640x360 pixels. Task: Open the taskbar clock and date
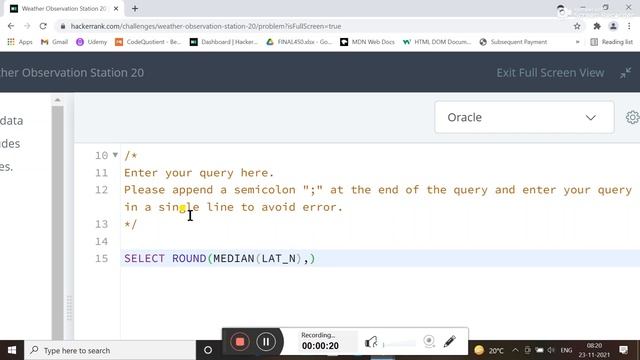click(594, 350)
